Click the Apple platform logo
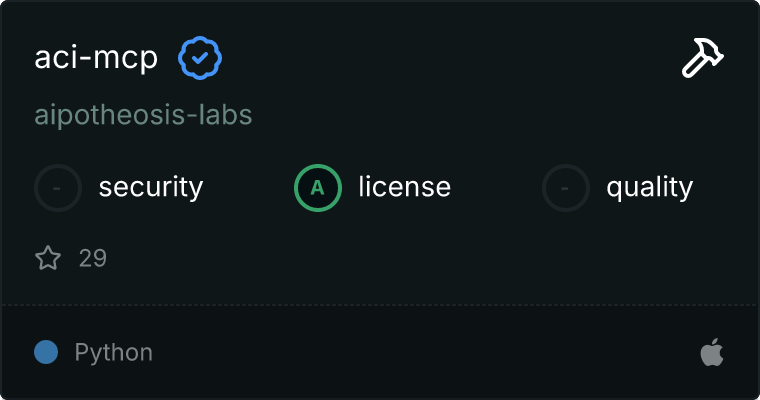Screen dimensions: 760x400 pyautogui.click(x=711, y=352)
